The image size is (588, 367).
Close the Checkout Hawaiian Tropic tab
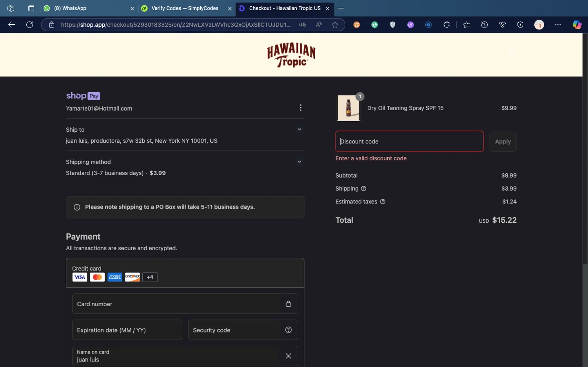(x=327, y=8)
